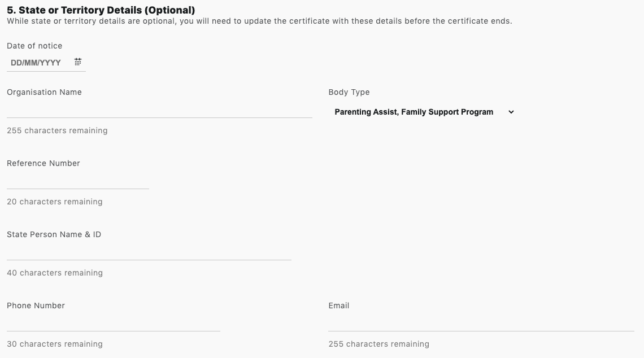The height and width of the screenshot is (358, 644).
Task: Click the State or Territory Details heading
Action: (101, 10)
